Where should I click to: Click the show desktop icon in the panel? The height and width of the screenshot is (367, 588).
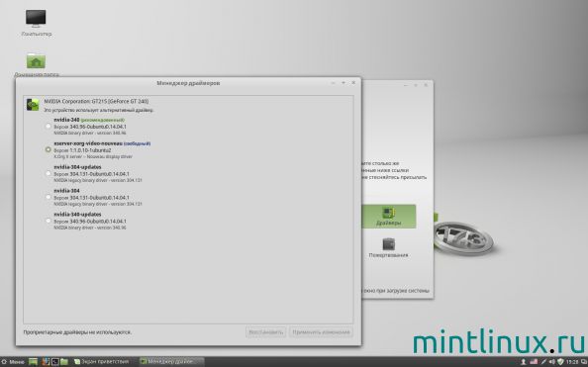point(33,362)
